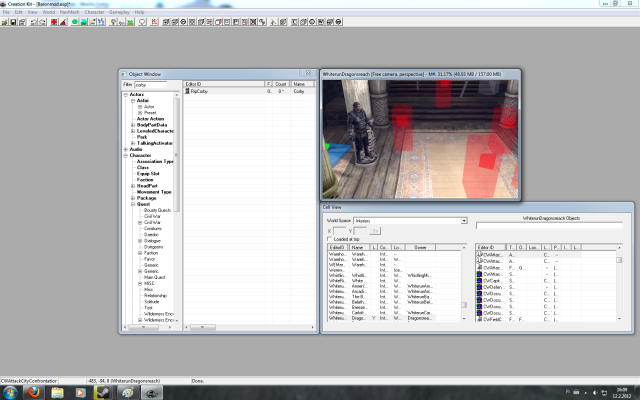The image size is (640, 400).
Task: Enable the 'Loaded at top' checkbox
Action: click(x=328, y=240)
